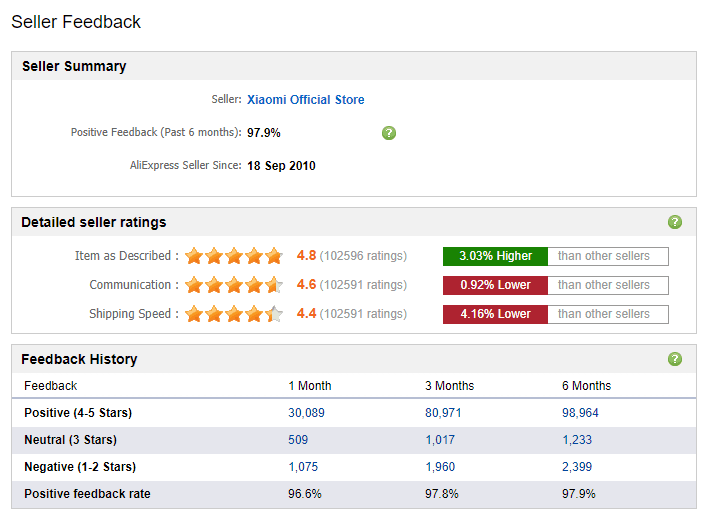The width and height of the screenshot is (719, 530).
Task: Open 1 Month positive feedback count 30,089
Action: (306, 413)
